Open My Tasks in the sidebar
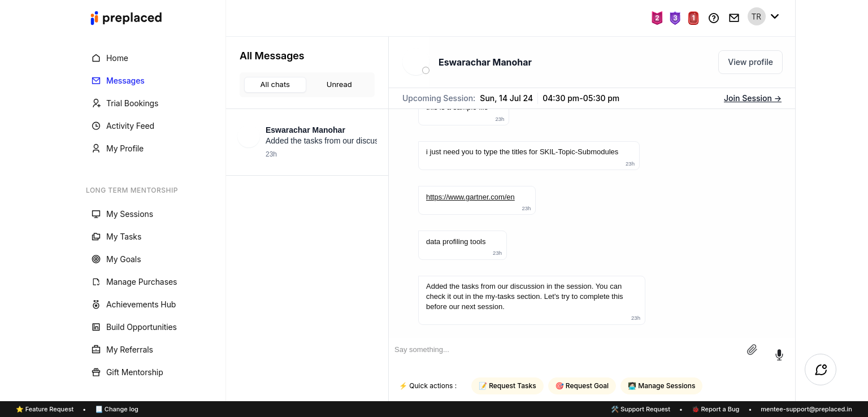This screenshot has width=868, height=417. coord(124,237)
